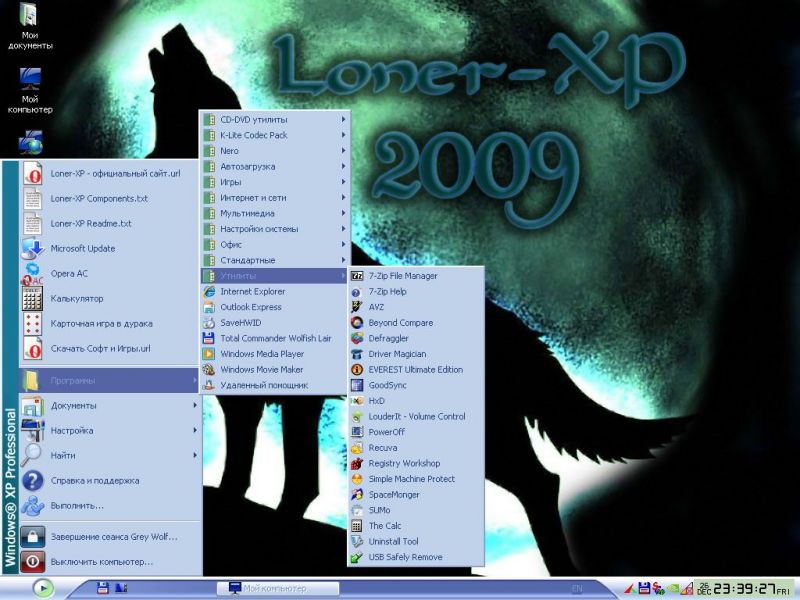Launch 7-Zip File Manager
This screenshot has width=800, height=600.
coord(402,276)
